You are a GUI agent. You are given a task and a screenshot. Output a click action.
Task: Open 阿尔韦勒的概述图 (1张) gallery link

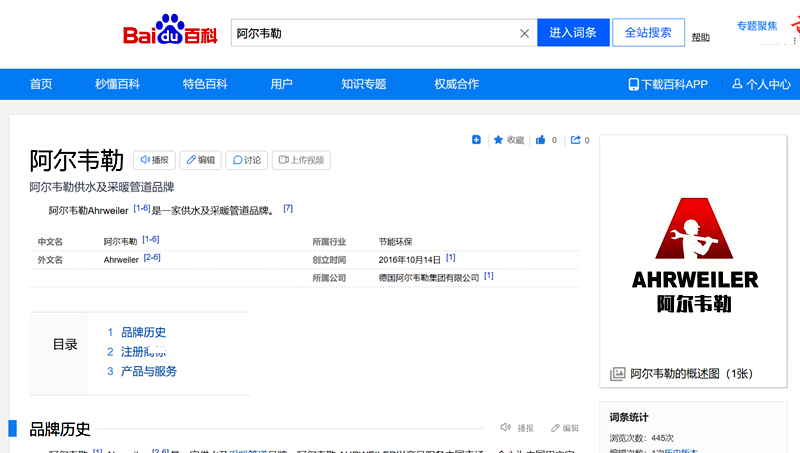tap(691, 374)
